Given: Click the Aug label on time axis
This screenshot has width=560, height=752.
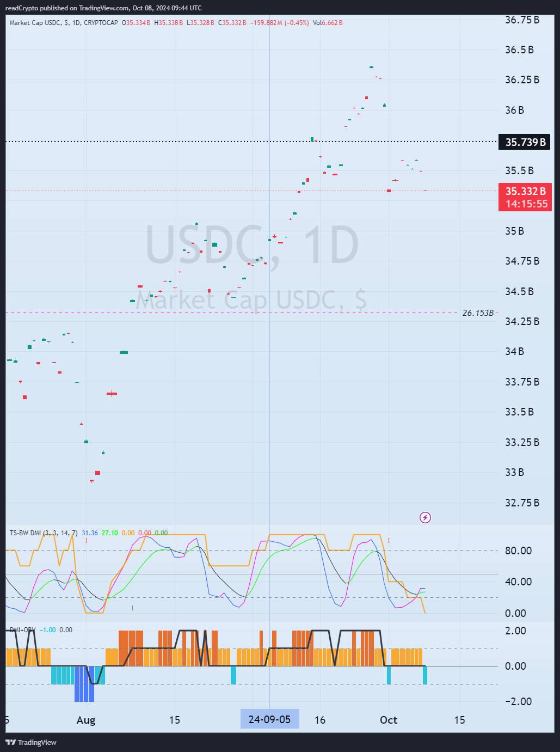Looking at the screenshot, I should [86, 720].
